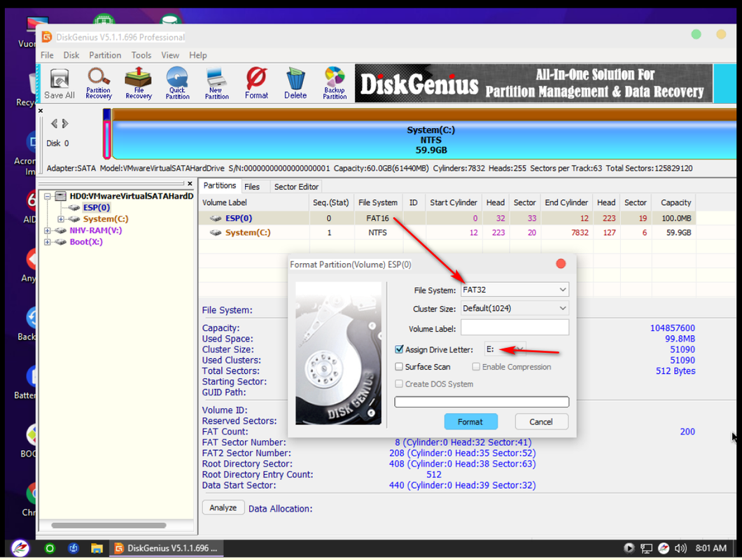
Task: Toggle Create DOS System checkbox
Action: (x=399, y=384)
